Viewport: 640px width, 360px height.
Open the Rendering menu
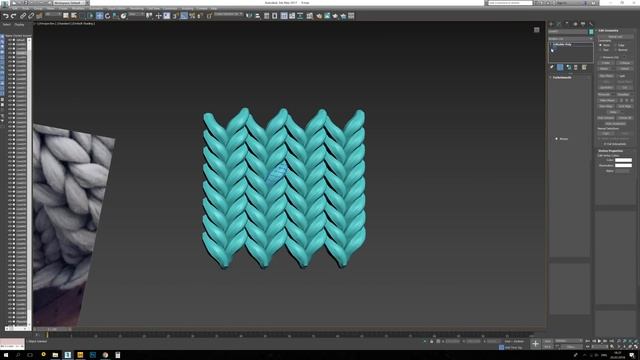click(x=136, y=9)
